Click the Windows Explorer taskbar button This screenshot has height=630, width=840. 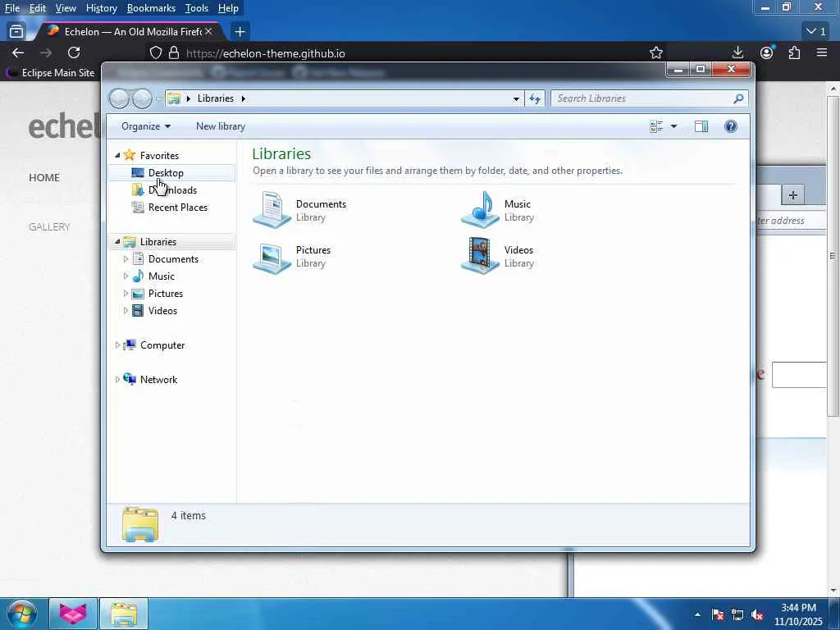(x=124, y=614)
